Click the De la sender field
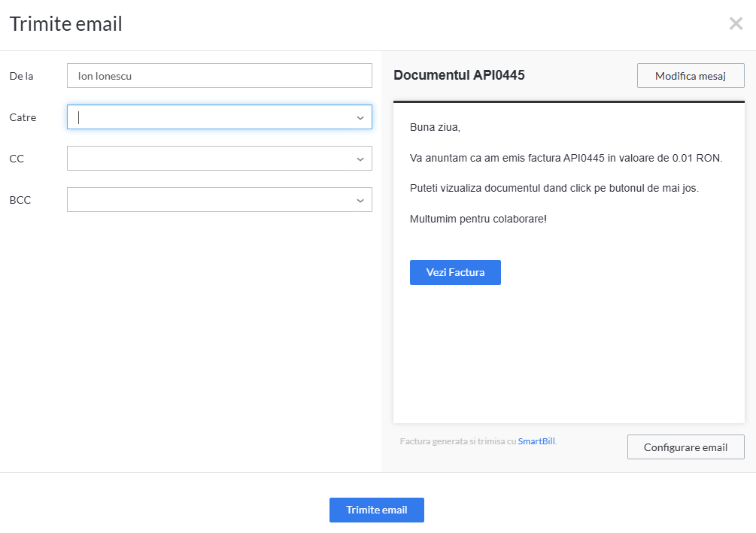This screenshot has height=533, width=756. pyautogui.click(x=219, y=76)
